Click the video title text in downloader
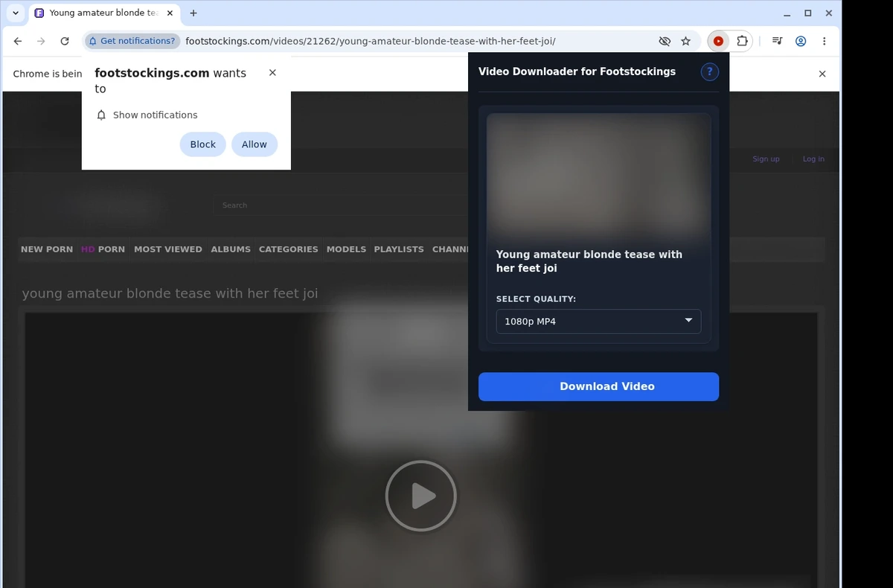This screenshot has height=588, width=893. tap(589, 261)
